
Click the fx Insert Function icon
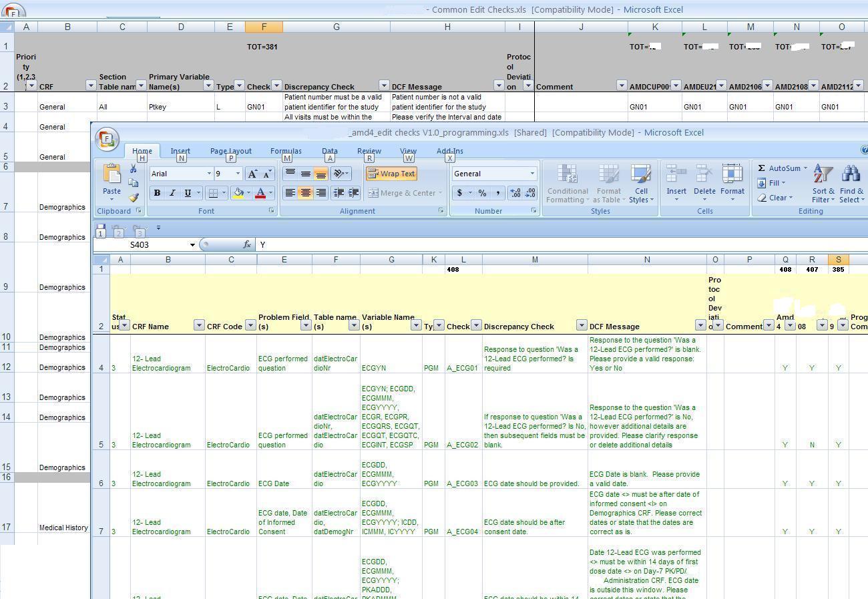246,245
